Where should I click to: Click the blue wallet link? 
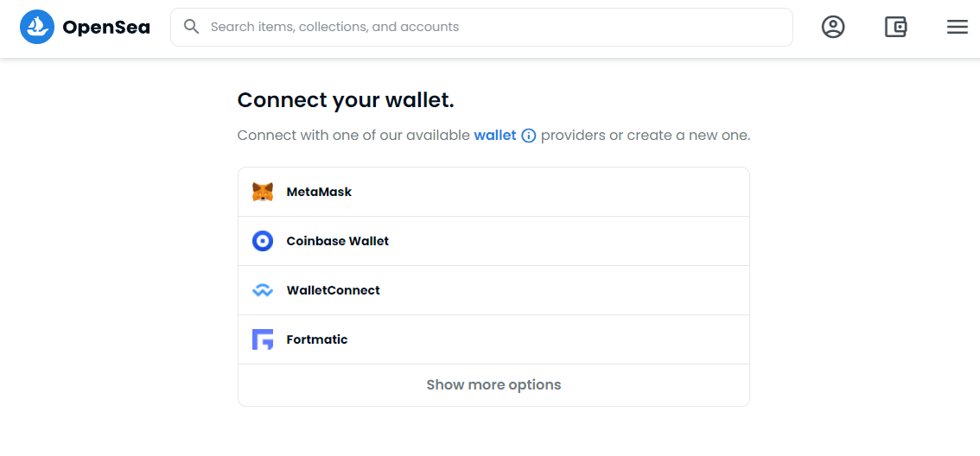click(494, 136)
